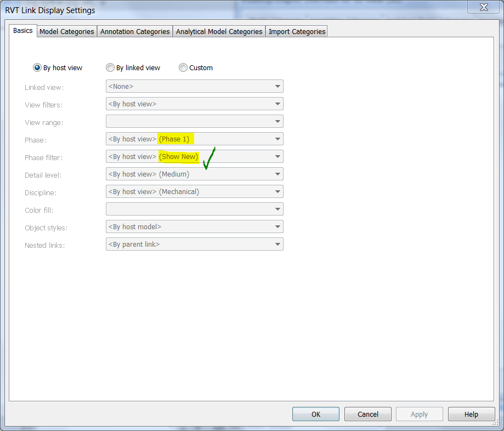Open the Detail level dropdown

(x=278, y=174)
